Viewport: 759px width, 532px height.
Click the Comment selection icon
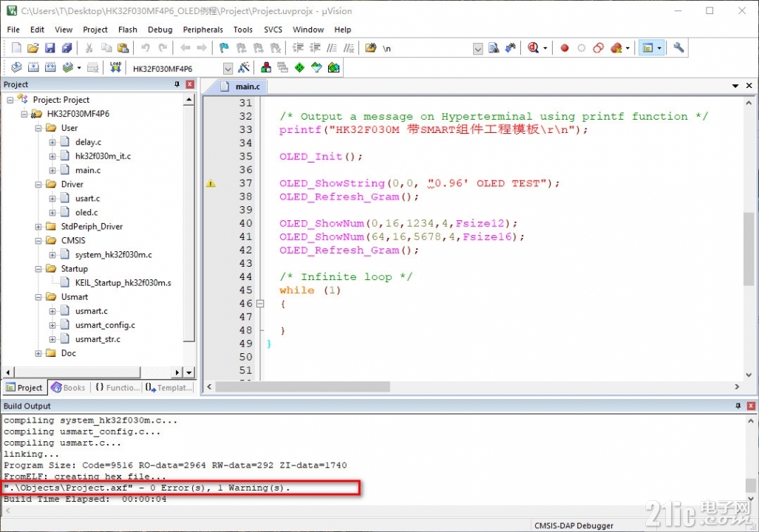pos(332,48)
